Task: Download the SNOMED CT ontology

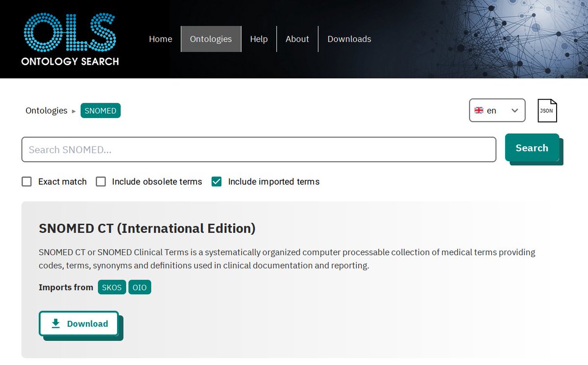Action: click(79, 323)
